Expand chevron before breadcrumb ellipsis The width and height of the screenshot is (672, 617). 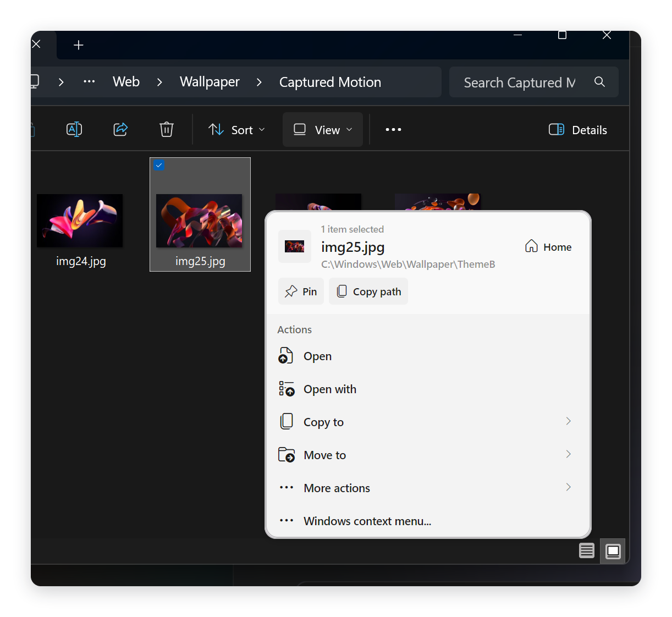[x=61, y=82]
